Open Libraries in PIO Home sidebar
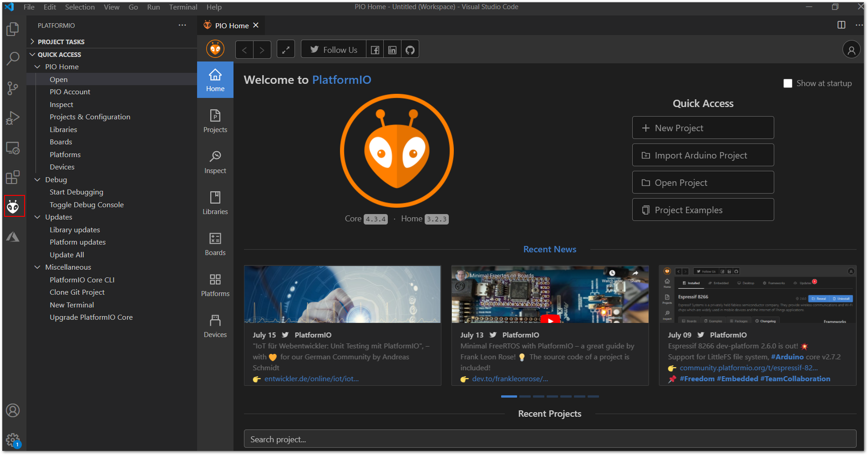This screenshot has height=455, width=868. (x=215, y=203)
